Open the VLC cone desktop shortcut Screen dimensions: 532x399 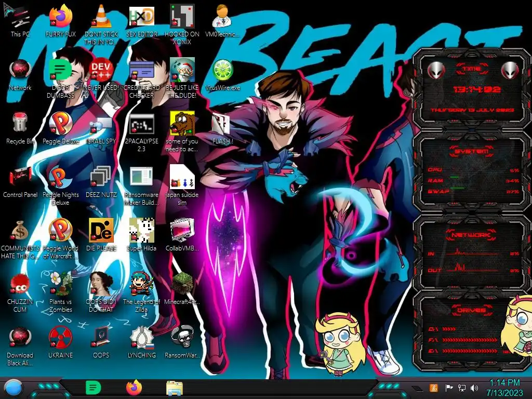pos(101,17)
